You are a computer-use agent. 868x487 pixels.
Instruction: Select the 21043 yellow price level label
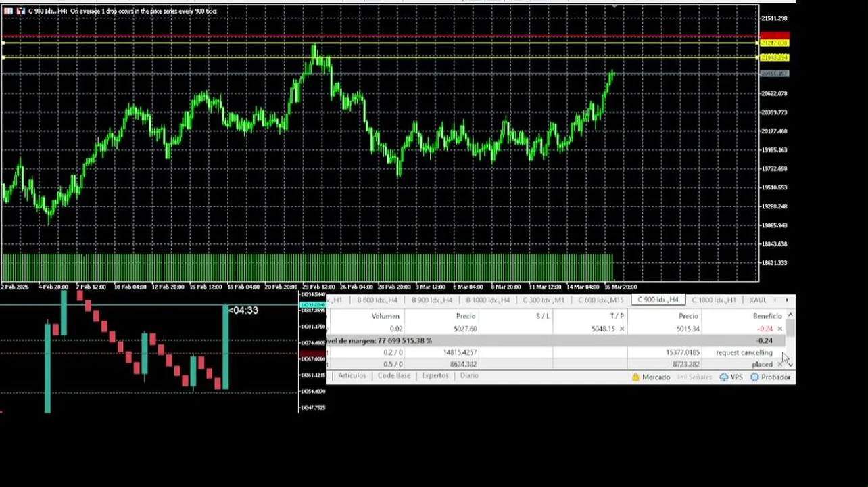click(774, 57)
